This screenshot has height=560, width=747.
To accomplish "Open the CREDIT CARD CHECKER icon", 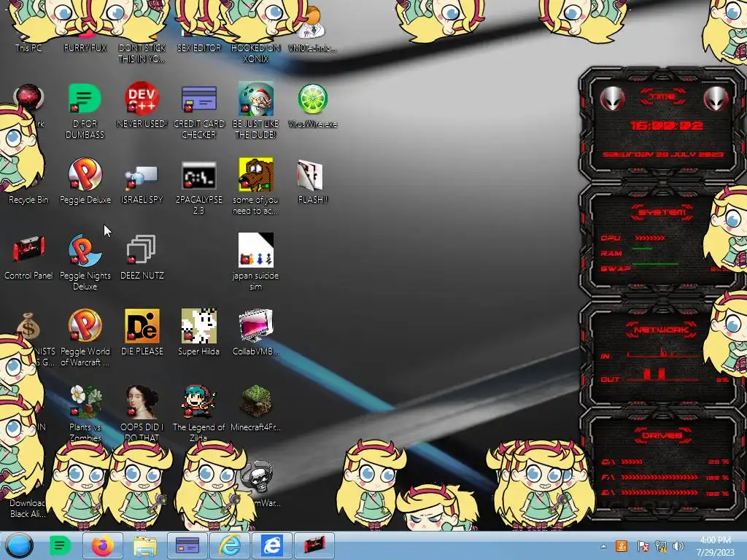I will coord(198,99).
